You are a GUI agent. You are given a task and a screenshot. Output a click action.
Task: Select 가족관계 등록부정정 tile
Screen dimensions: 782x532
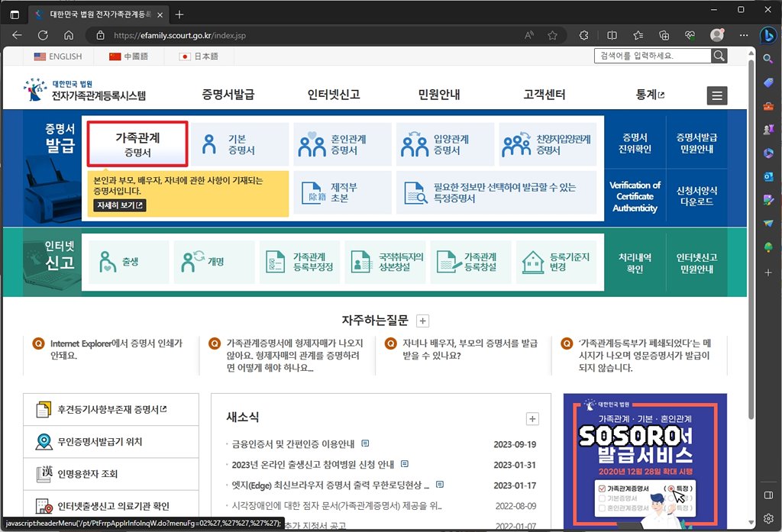299,262
